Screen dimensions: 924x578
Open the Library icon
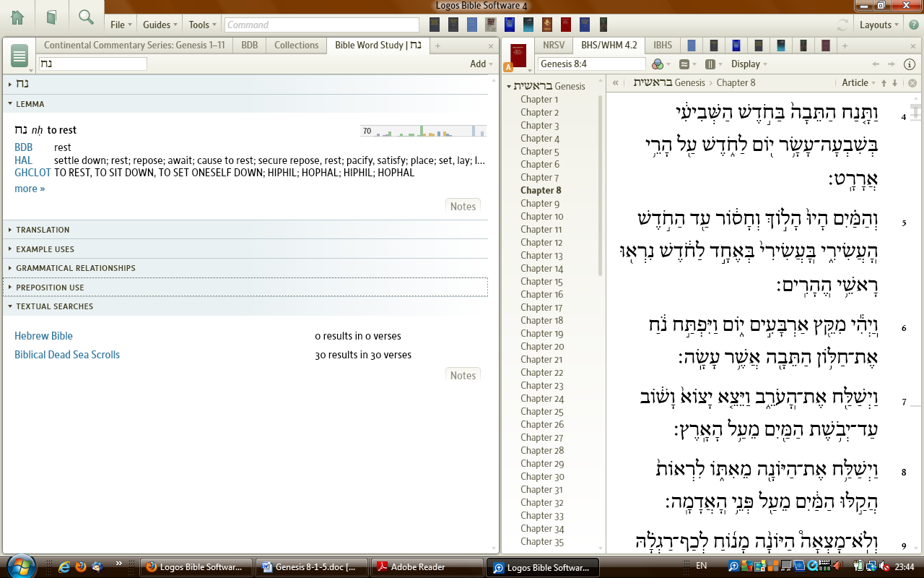[52, 17]
